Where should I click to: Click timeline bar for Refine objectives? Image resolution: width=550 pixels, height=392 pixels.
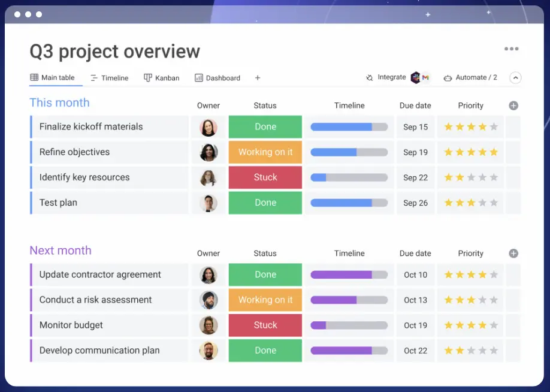(349, 152)
